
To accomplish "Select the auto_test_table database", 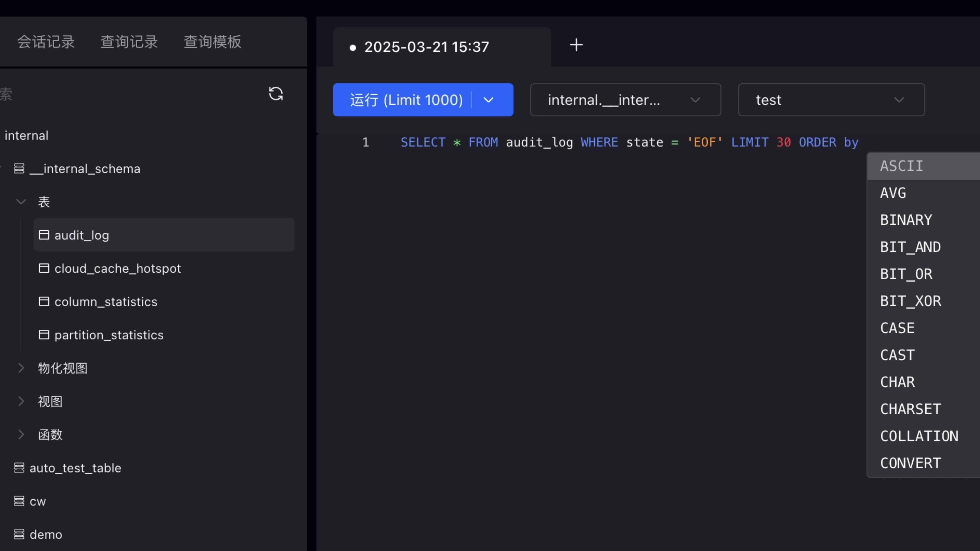I will [75, 468].
